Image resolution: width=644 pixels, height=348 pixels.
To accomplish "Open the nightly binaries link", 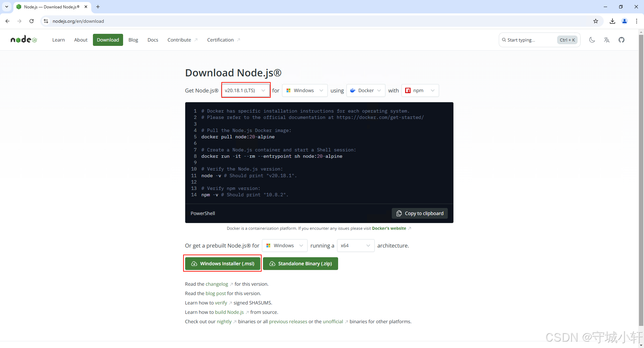I will pos(224,322).
